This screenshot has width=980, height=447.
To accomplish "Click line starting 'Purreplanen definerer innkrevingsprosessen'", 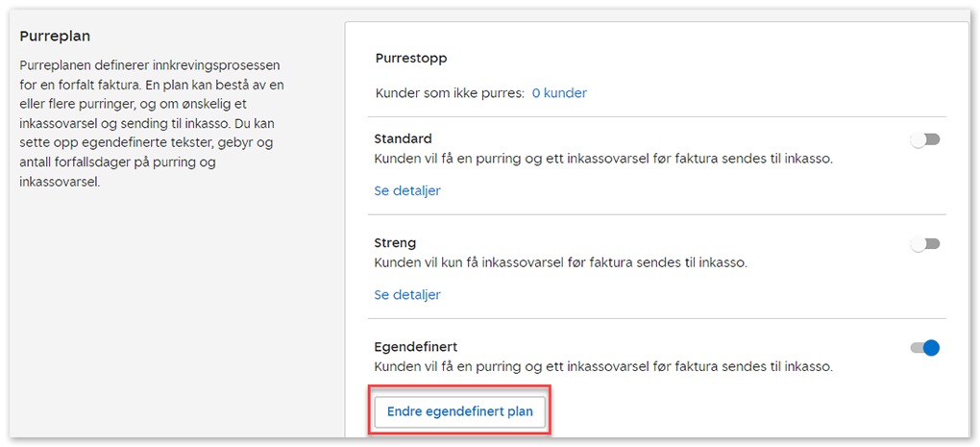I will coord(150,65).
